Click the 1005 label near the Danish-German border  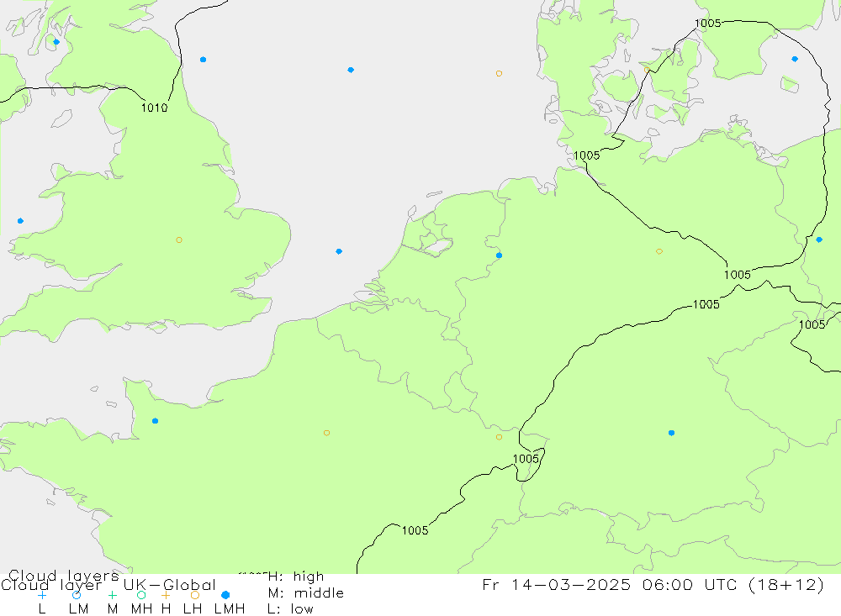pyautogui.click(x=587, y=155)
